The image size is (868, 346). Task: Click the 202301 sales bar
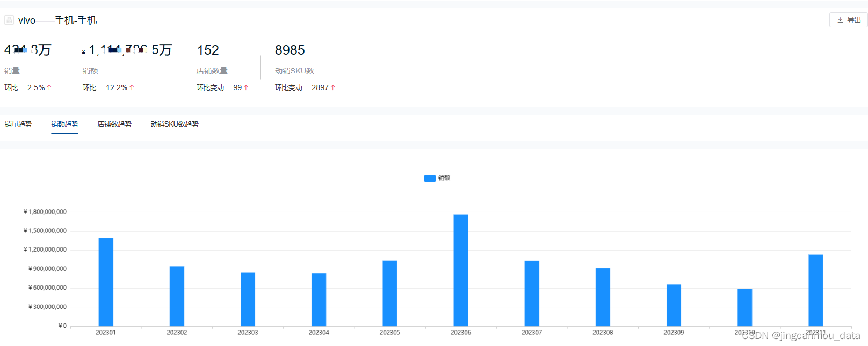(x=106, y=282)
